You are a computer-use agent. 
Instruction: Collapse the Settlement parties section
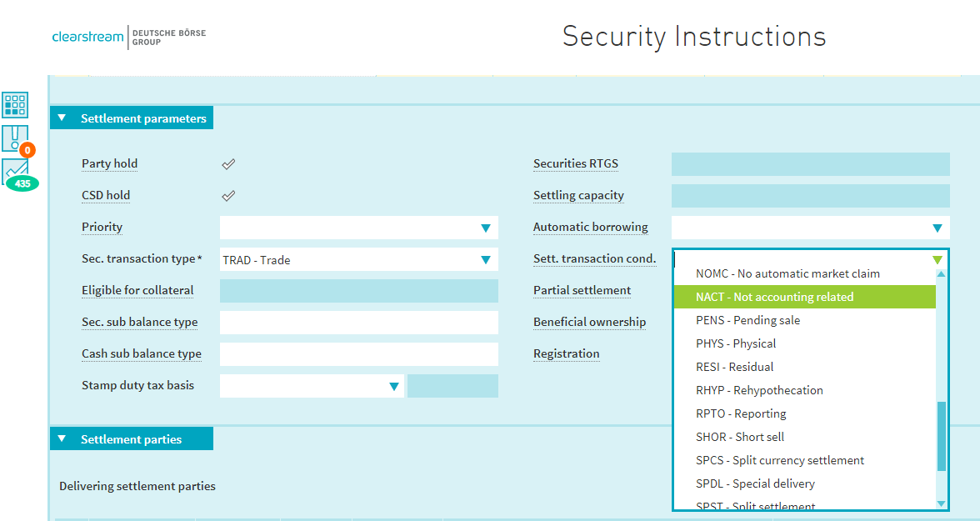point(62,439)
